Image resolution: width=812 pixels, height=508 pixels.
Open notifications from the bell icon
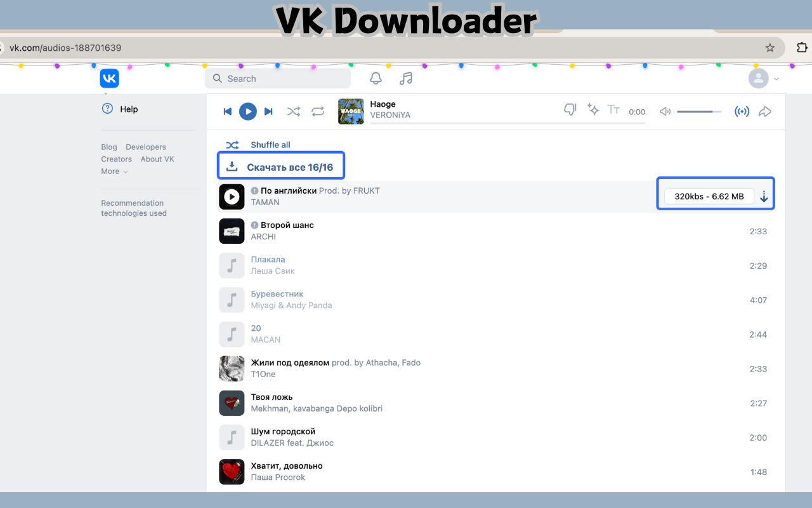coord(376,77)
